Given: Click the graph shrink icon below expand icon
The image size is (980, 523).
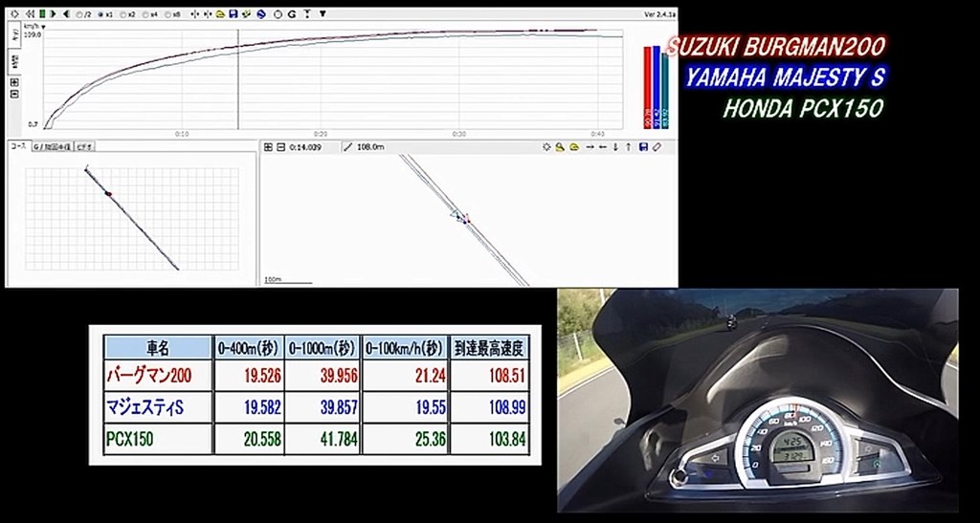Looking at the screenshot, I should [15, 94].
